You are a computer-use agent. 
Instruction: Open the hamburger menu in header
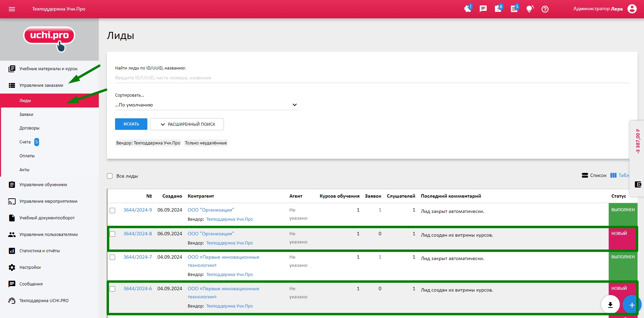pos(12,9)
